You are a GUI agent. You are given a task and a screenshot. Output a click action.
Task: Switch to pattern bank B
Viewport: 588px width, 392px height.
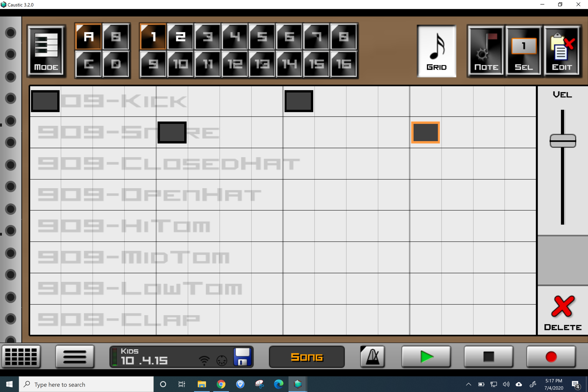(x=116, y=37)
